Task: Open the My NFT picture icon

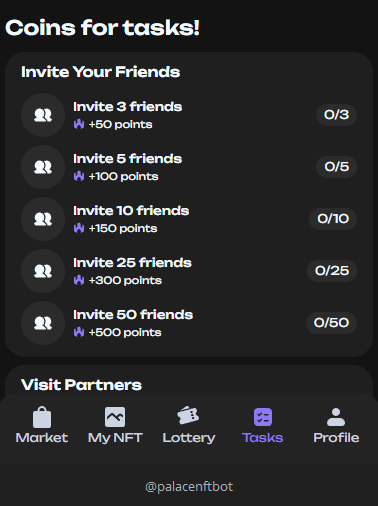Action: [115, 417]
